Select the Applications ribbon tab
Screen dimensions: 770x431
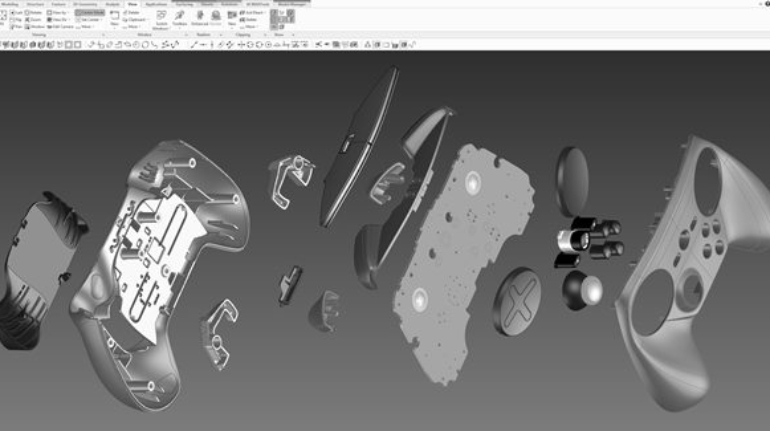pyautogui.click(x=156, y=4)
